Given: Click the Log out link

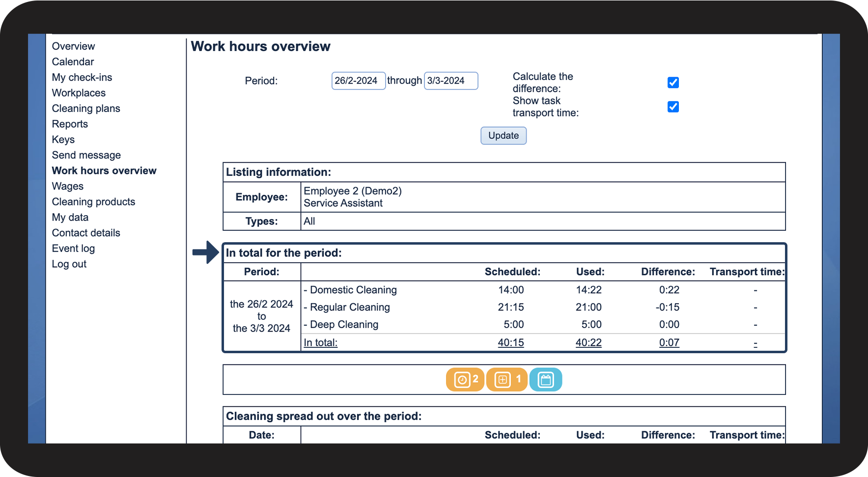Looking at the screenshot, I should click(69, 264).
